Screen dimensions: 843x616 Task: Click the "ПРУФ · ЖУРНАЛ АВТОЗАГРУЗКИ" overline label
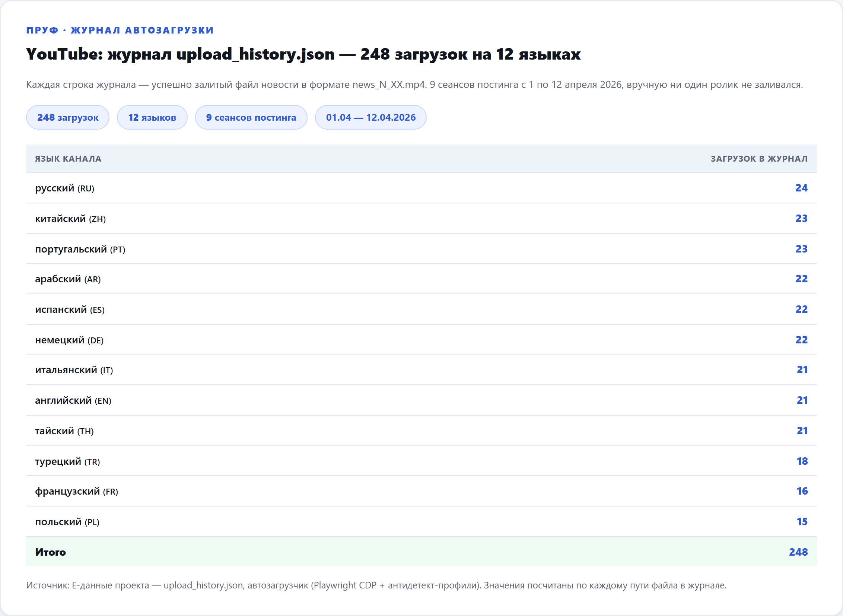[120, 30]
